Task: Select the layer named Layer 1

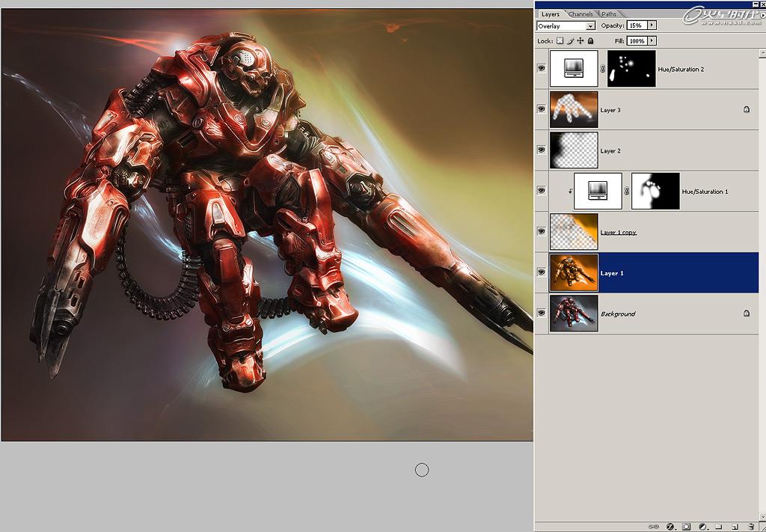Action: 612,273
